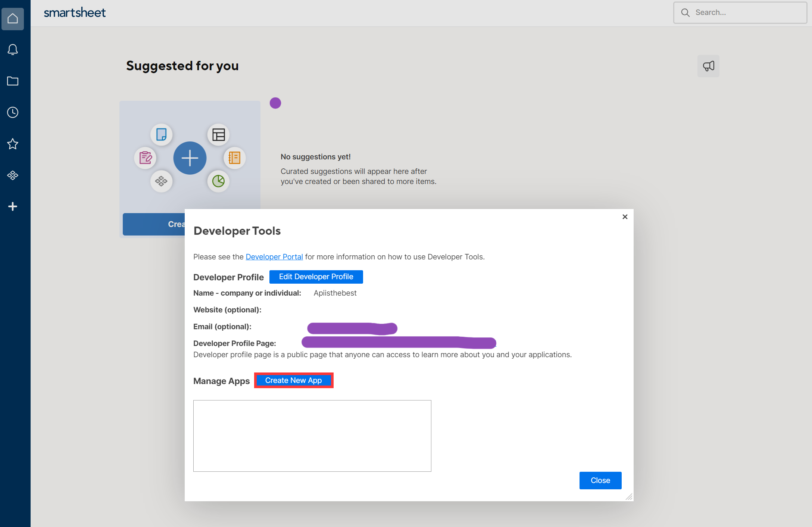Click the 'Email (optional):' label
The image size is (812, 527).
pos(222,327)
